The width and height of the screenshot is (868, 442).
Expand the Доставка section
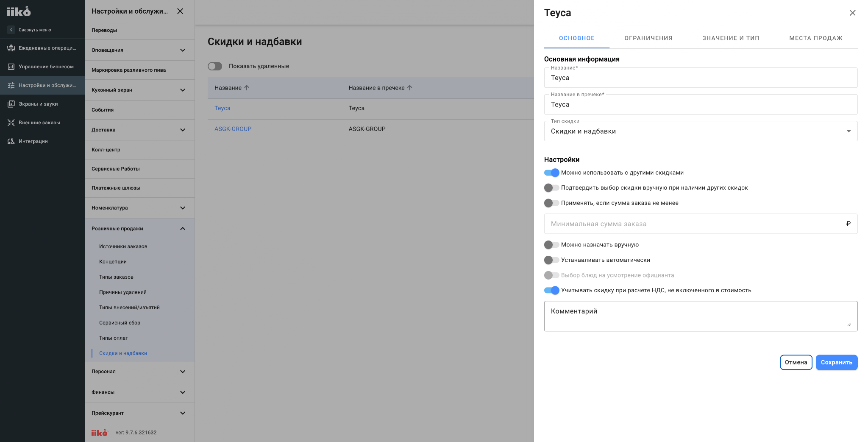[x=183, y=130]
